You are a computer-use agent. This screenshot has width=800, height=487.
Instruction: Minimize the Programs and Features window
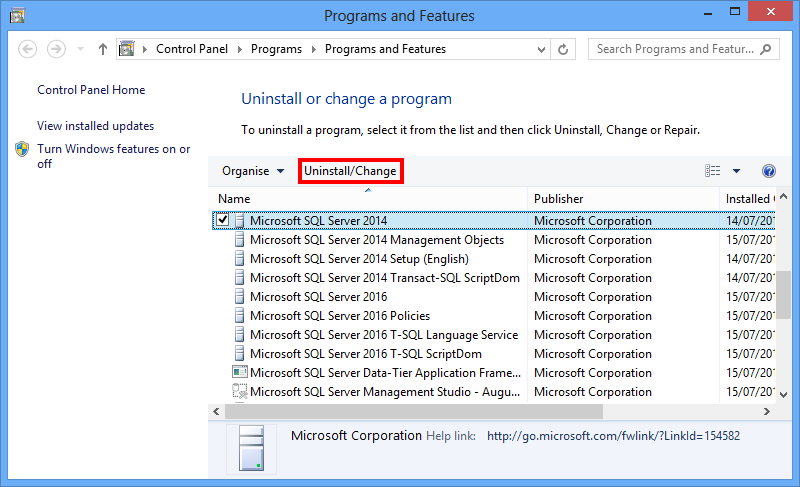click(708, 12)
